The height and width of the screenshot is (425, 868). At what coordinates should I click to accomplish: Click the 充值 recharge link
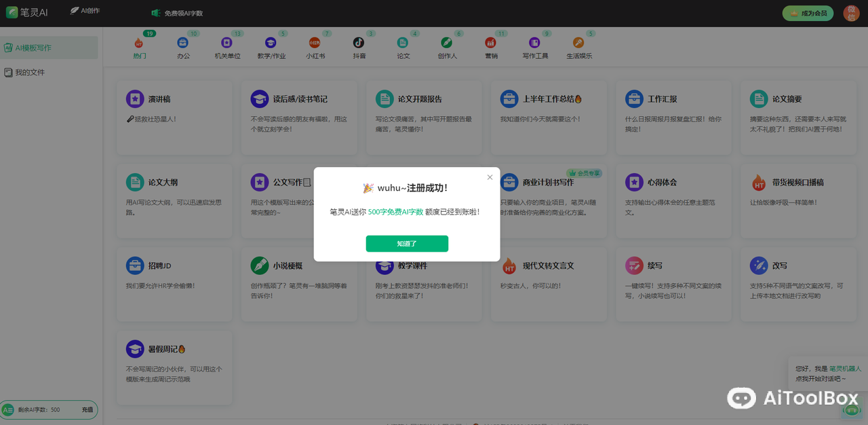tap(87, 409)
